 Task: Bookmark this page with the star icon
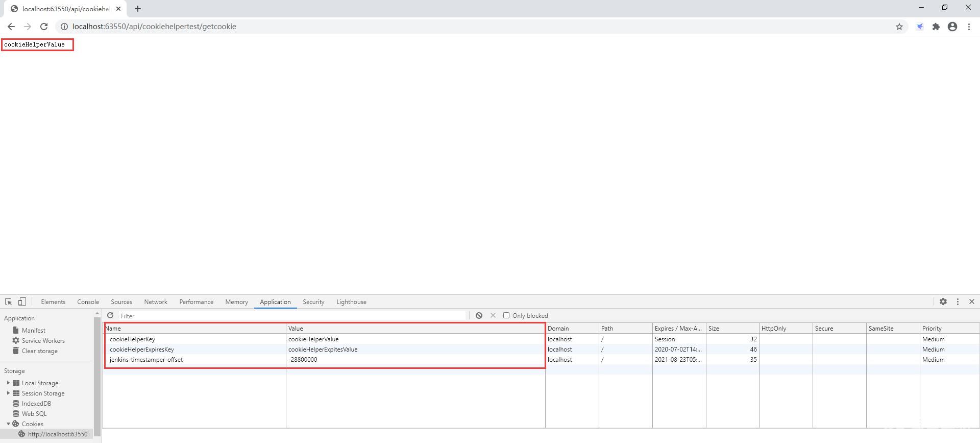899,27
